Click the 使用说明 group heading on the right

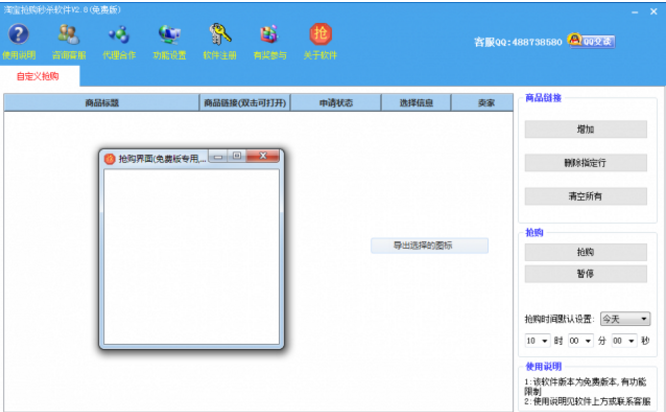544,367
